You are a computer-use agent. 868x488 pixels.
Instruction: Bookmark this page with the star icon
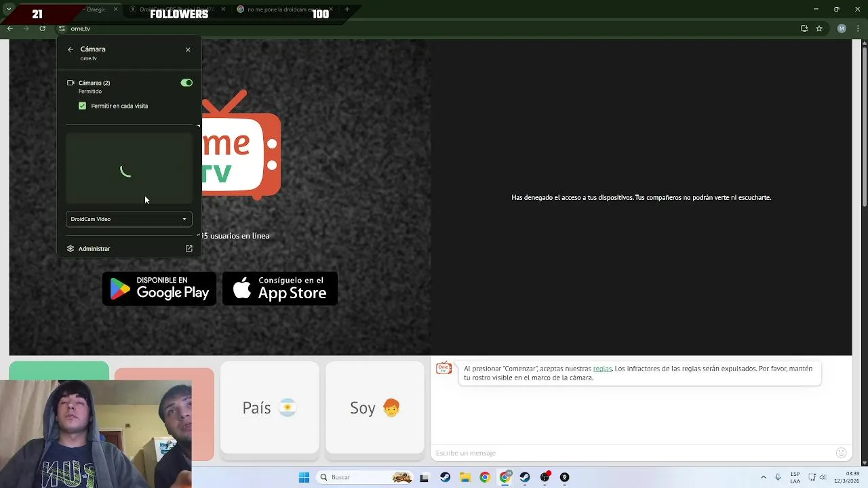[819, 28]
